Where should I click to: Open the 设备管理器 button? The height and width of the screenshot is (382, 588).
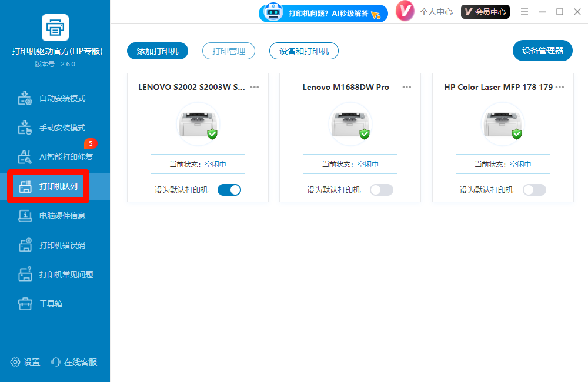(x=543, y=51)
